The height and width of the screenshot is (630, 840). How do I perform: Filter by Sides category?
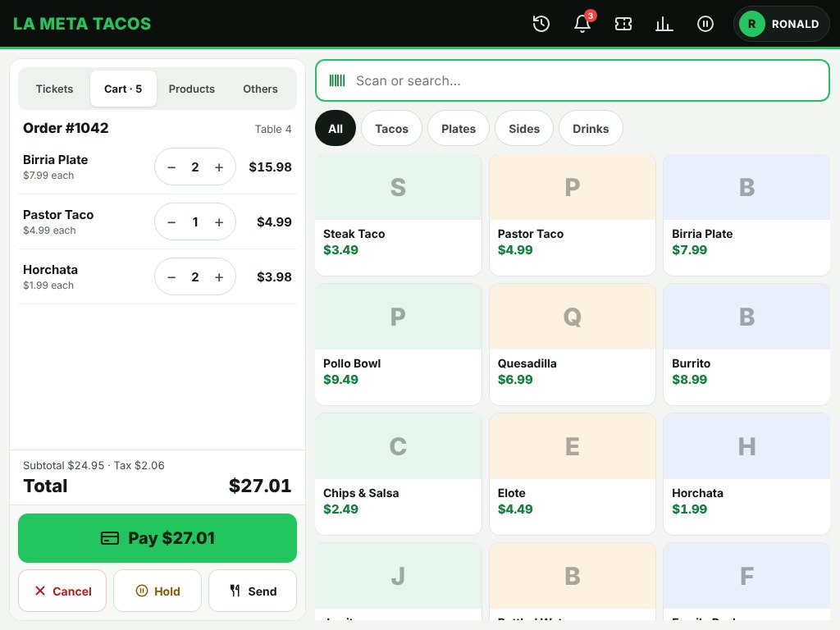click(x=524, y=129)
